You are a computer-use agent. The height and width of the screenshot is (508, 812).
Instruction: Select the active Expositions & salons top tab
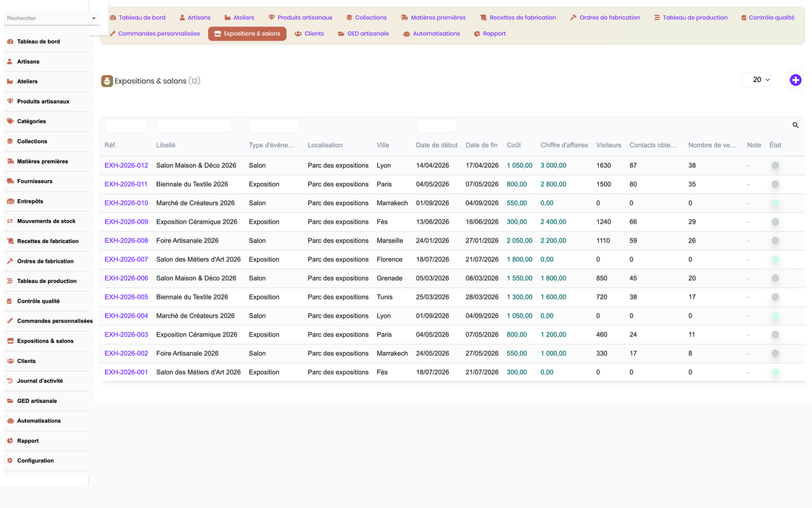pyautogui.click(x=247, y=34)
